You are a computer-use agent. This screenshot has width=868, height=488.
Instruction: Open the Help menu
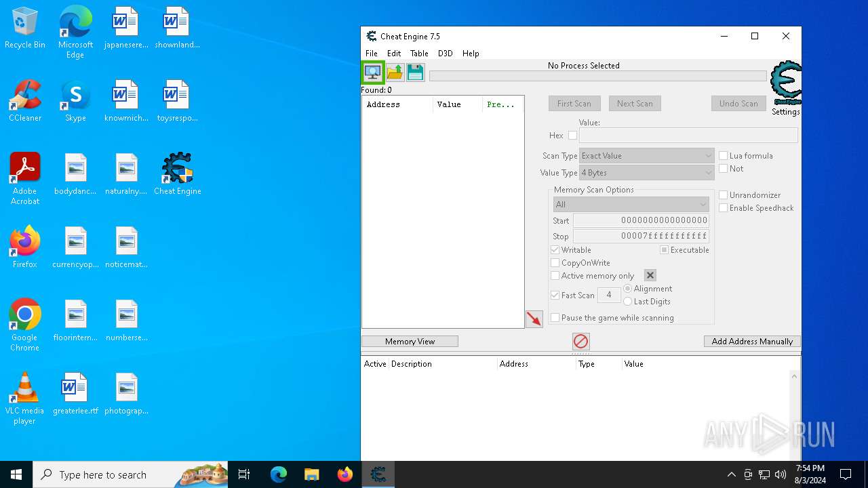(471, 54)
